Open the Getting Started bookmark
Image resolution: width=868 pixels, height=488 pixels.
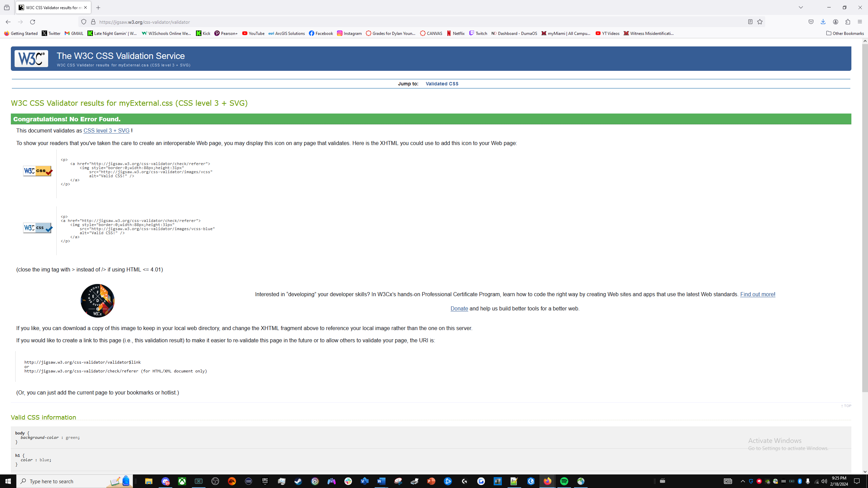point(21,33)
